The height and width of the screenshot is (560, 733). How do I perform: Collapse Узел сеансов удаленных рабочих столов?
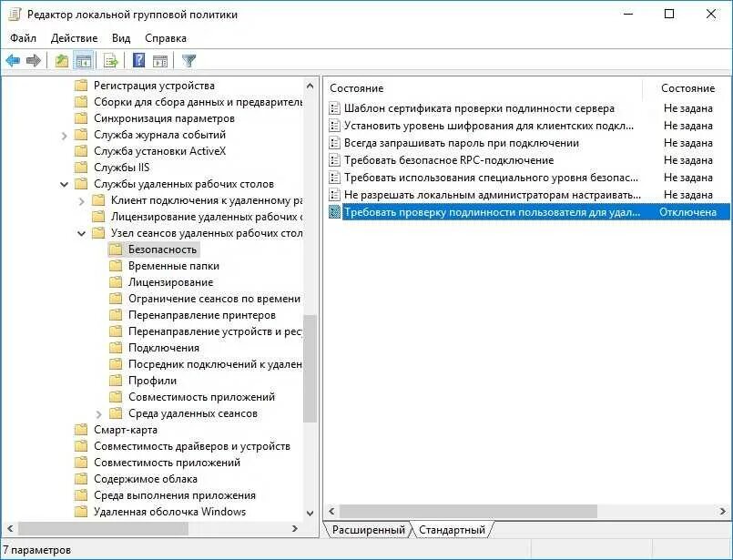tap(82, 233)
